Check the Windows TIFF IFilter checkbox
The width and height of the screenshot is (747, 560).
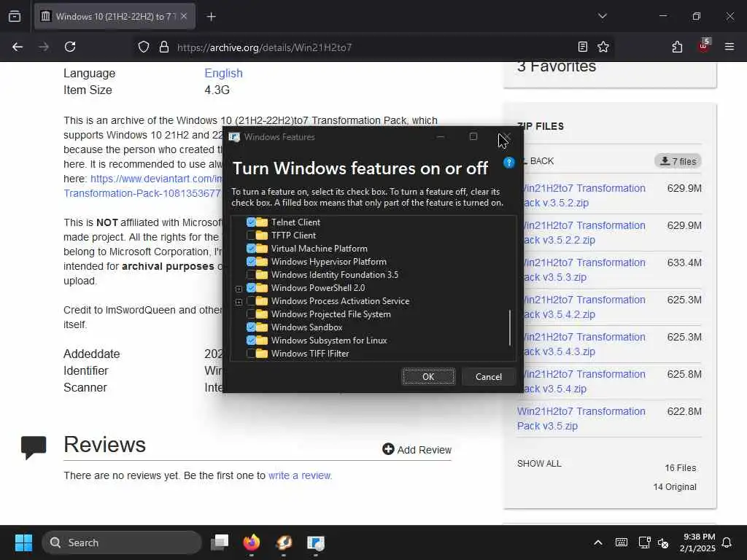(x=251, y=354)
